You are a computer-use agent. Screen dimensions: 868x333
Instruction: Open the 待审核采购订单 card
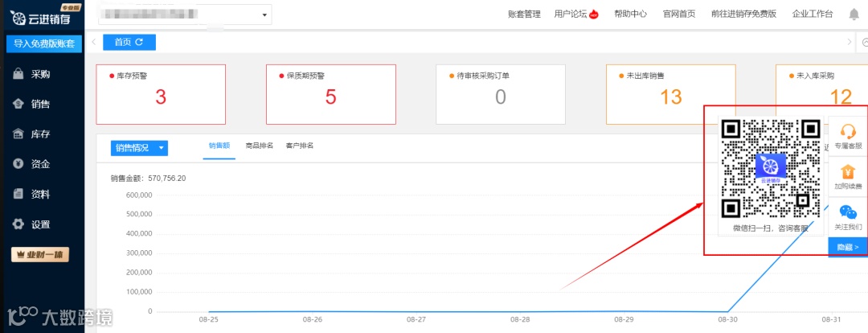[501, 94]
